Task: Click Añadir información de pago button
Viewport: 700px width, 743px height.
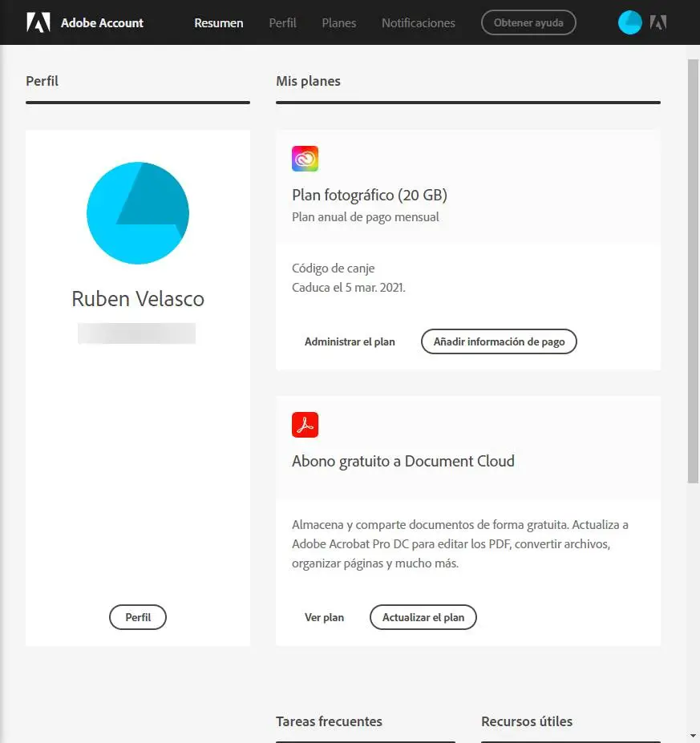Action: 499,341
